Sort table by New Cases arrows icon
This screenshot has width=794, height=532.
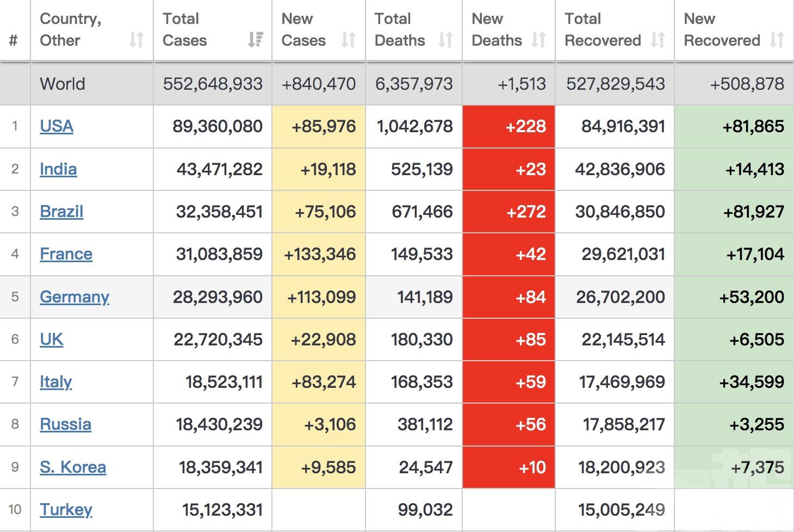[349, 40]
